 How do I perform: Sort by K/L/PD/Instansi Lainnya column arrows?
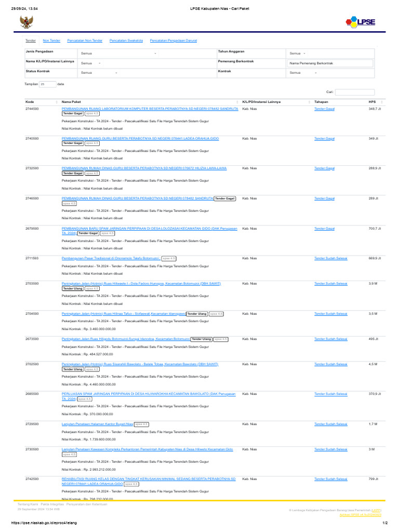click(310, 102)
